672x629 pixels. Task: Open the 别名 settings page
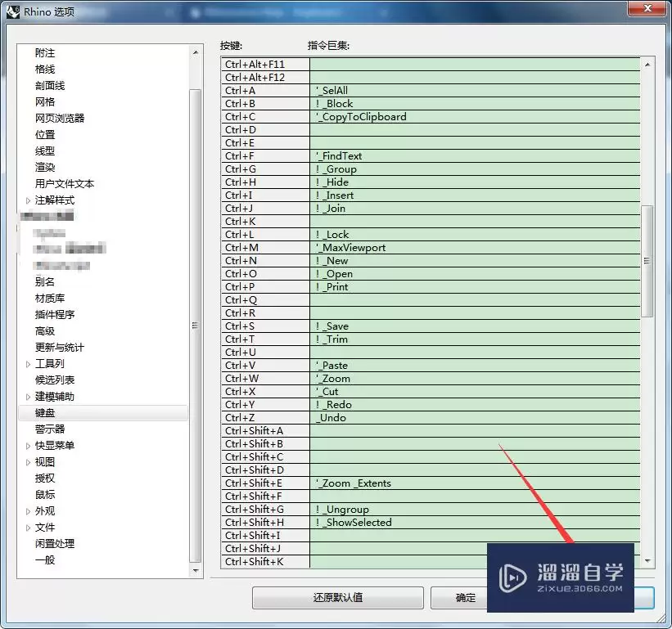pyautogui.click(x=45, y=282)
